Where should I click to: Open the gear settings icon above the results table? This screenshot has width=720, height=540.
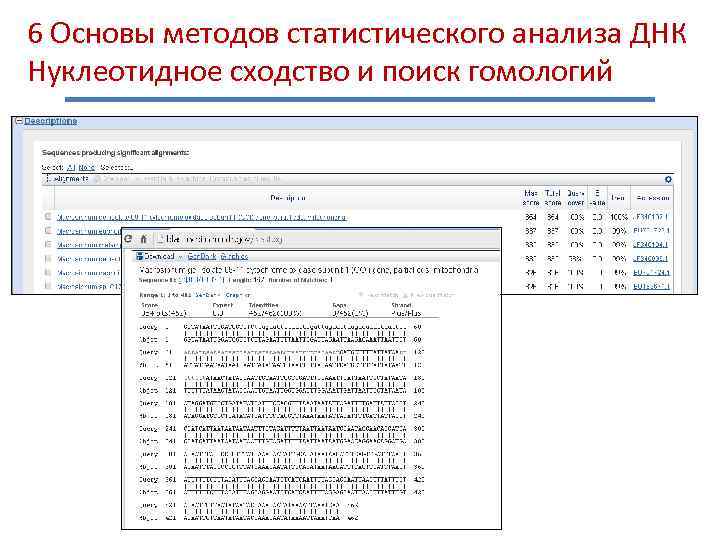(x=668, y=180)
